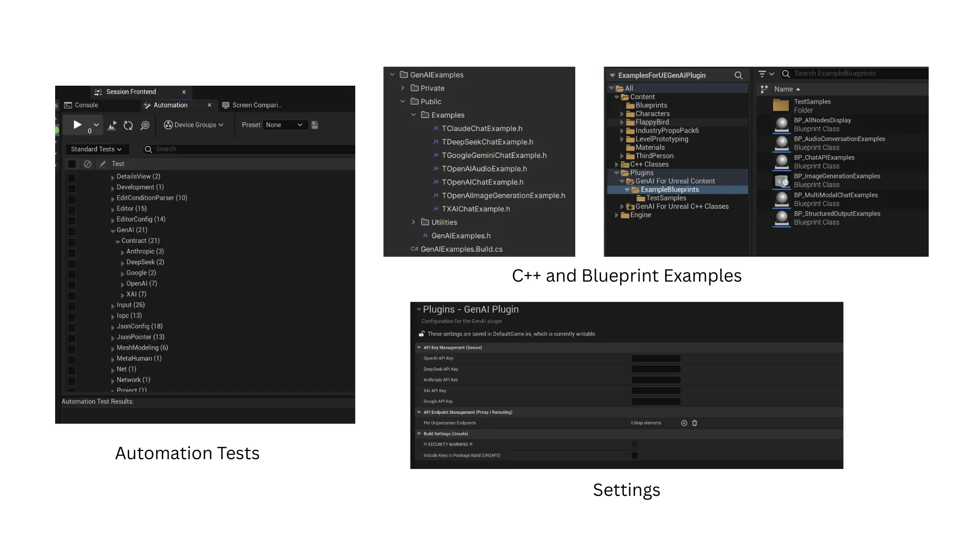Delete all Per Organization Endpoints elements
The width and height of the screenshot is (980, 551).
click(x=695, y=423)
